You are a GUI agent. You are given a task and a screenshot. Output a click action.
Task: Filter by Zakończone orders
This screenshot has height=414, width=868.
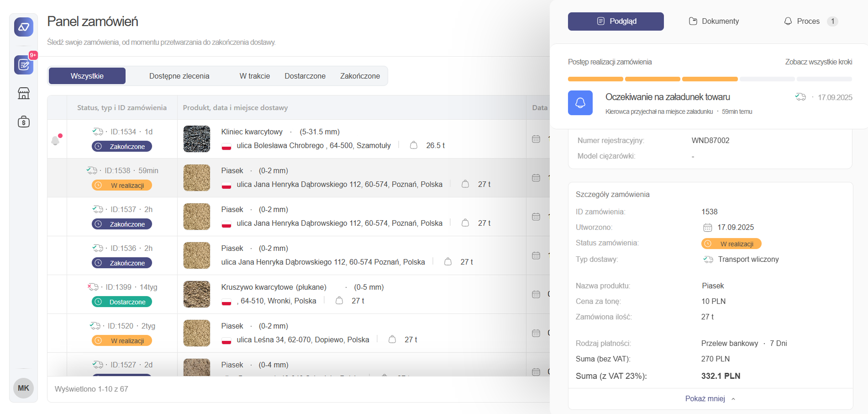click(x=360, y=76)
